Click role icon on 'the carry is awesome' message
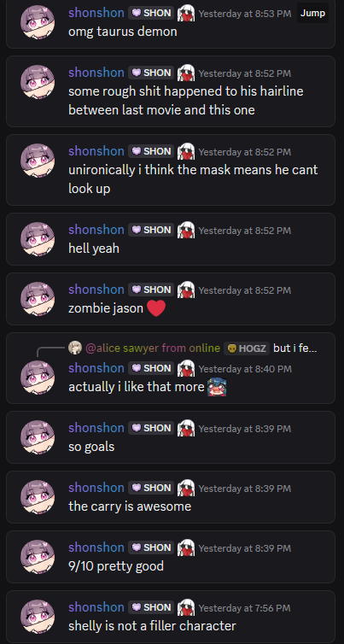The height and width of the screenshot is (644, 344). pos(186,488)
